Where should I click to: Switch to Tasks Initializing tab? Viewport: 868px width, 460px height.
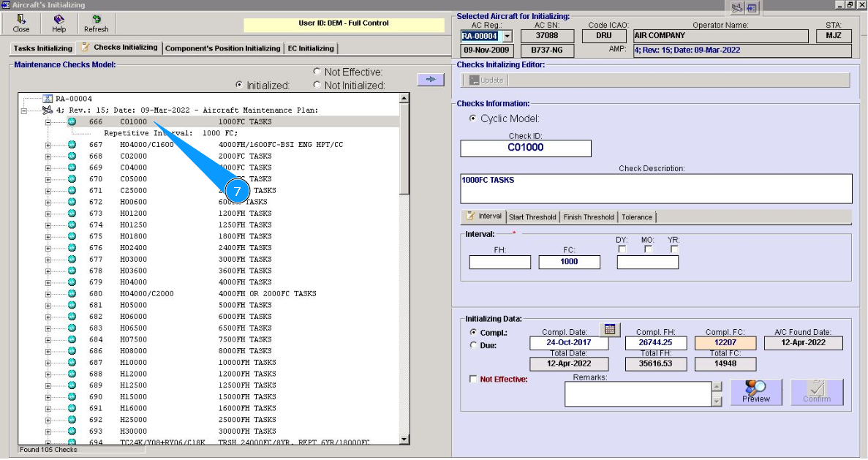42,48
